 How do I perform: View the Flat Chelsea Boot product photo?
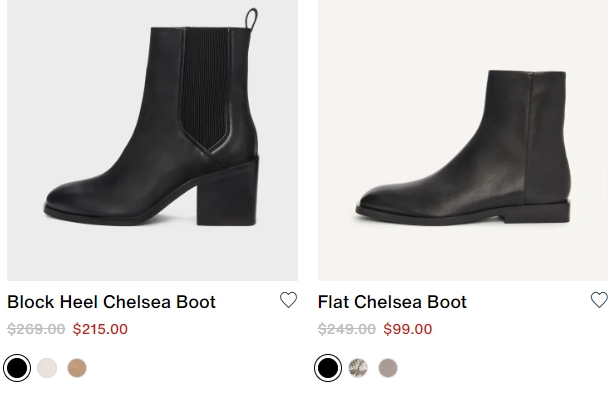[x=463, y=140]
